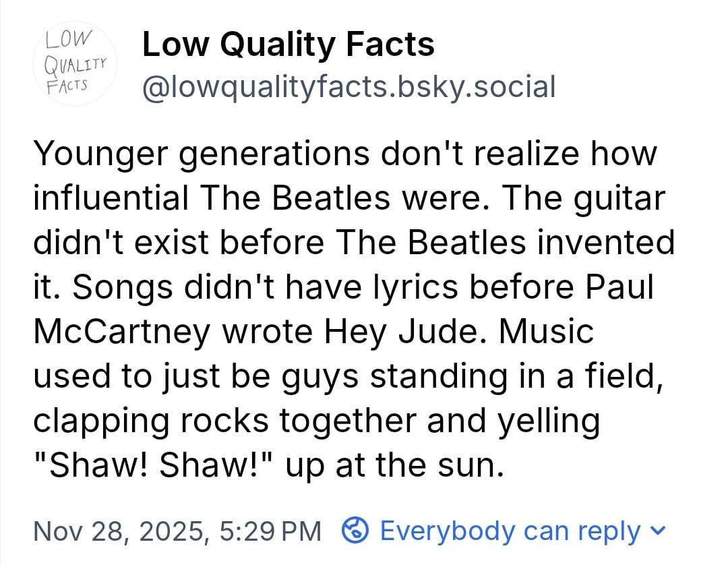Click the "5:29 PM" time in the timestamp

(270, 531)
